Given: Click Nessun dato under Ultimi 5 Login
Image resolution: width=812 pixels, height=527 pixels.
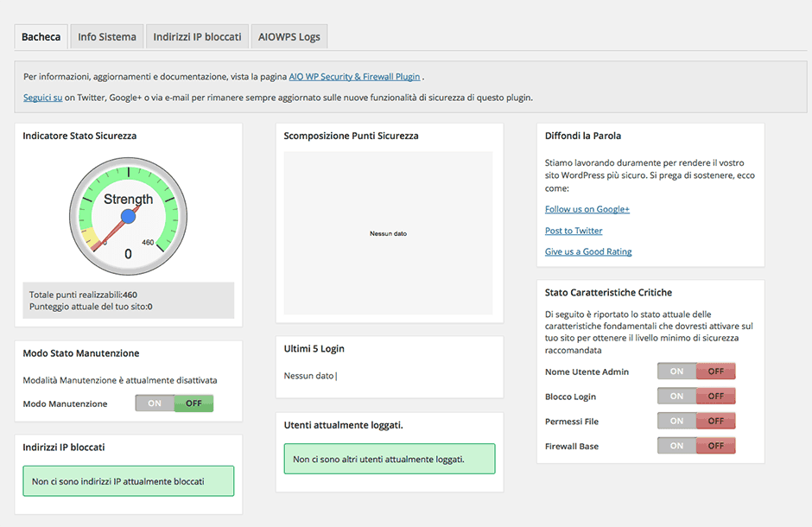Looking at the screenshot, I should pos(308,375).
